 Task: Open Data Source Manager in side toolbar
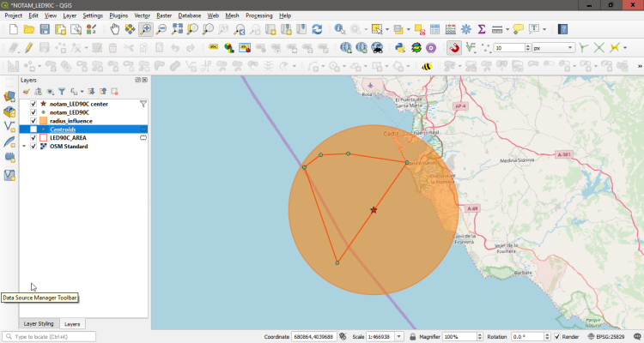(x=9, y=97)
